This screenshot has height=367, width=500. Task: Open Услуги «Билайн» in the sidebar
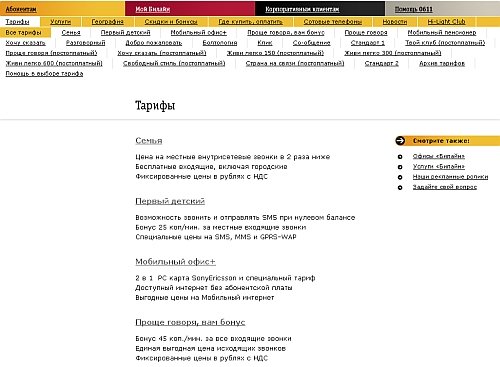pyautogui.click(x=439, y=166)
